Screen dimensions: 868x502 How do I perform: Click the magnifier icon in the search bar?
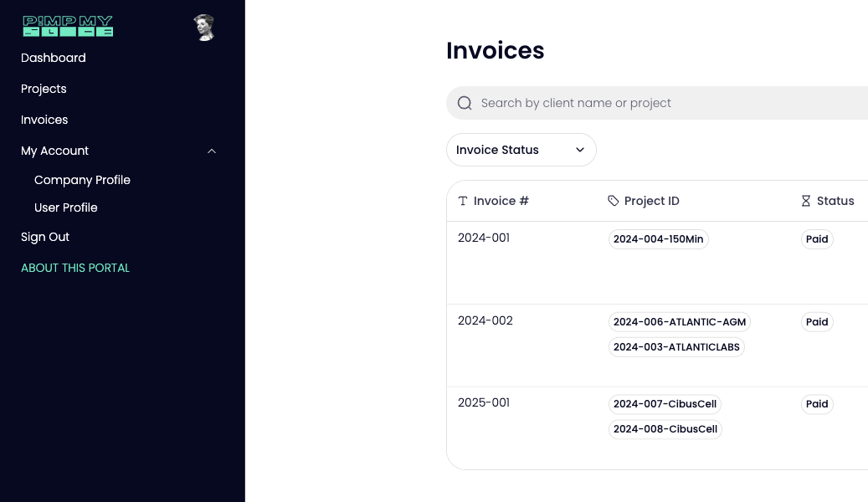point(465,102)
